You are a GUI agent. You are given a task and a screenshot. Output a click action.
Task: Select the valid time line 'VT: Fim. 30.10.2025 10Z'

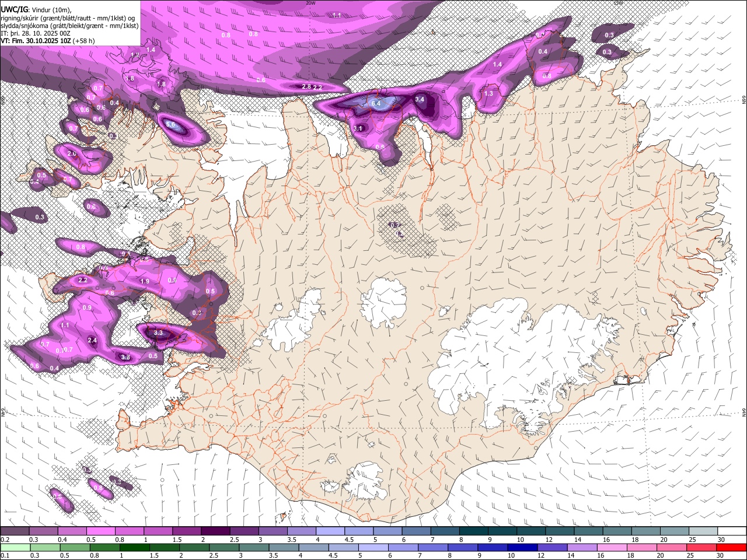coord(36,41)
